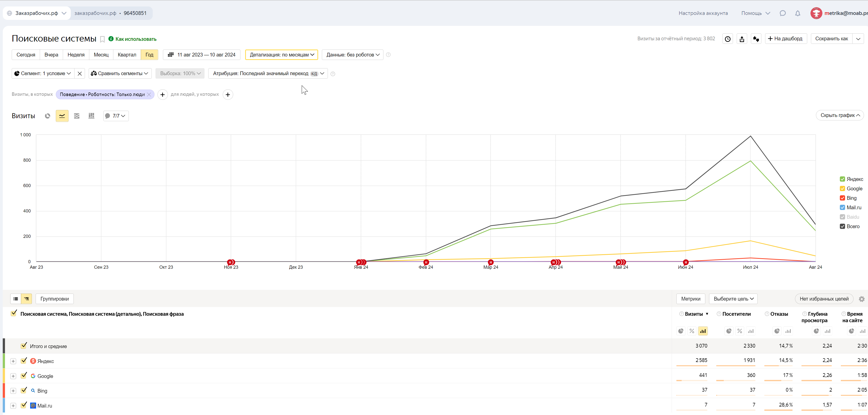Click the notifications bell icon
Viewport: 868px width, 415px height.
click(797, 13)
